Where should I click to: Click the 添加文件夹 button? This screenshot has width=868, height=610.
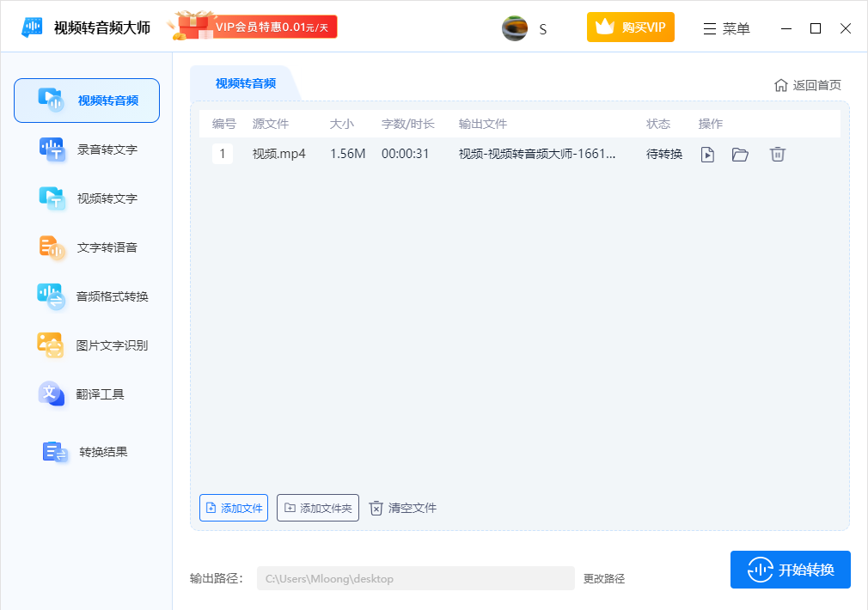point(318,508)
